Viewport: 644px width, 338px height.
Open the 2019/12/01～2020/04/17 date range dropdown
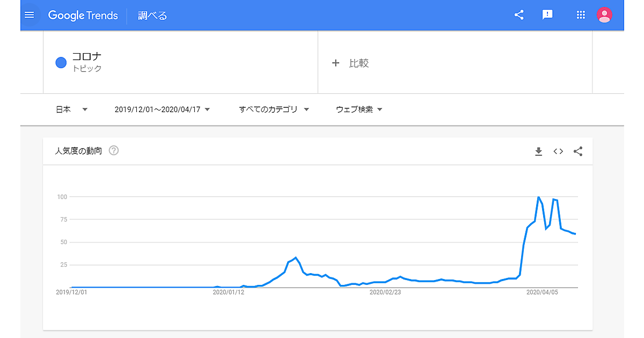(x=162, y=109)
